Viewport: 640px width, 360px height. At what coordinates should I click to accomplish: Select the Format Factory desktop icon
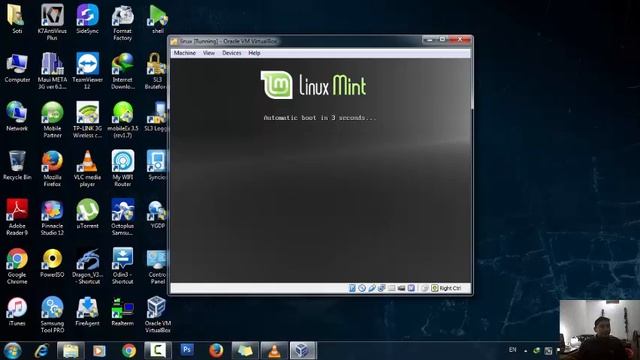[x=123, y=22]
